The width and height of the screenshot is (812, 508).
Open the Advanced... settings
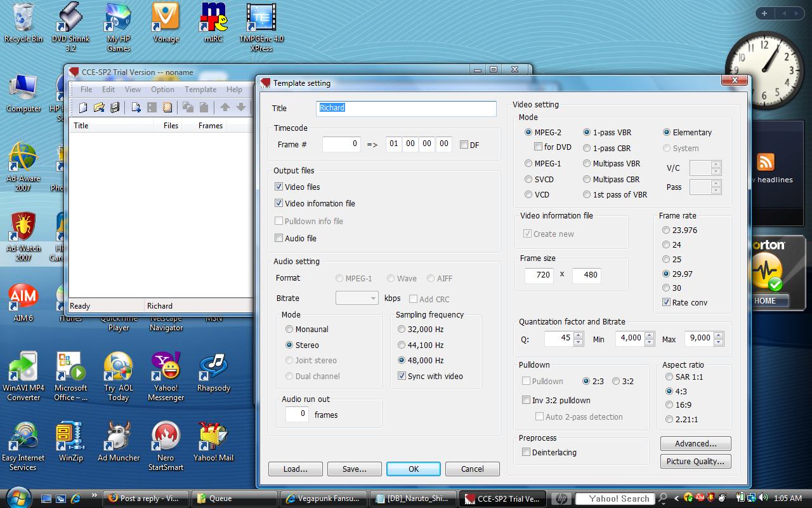[x=696, y=443]
